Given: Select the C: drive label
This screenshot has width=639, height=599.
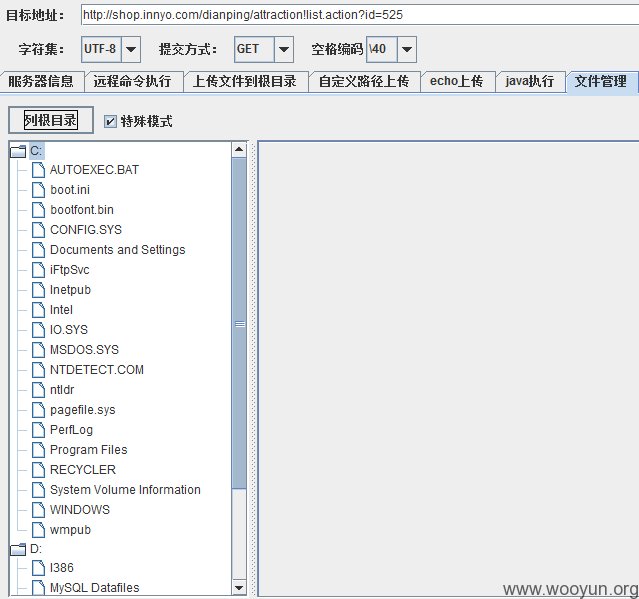Looking at the screenshot, I should tap(36, 151).
